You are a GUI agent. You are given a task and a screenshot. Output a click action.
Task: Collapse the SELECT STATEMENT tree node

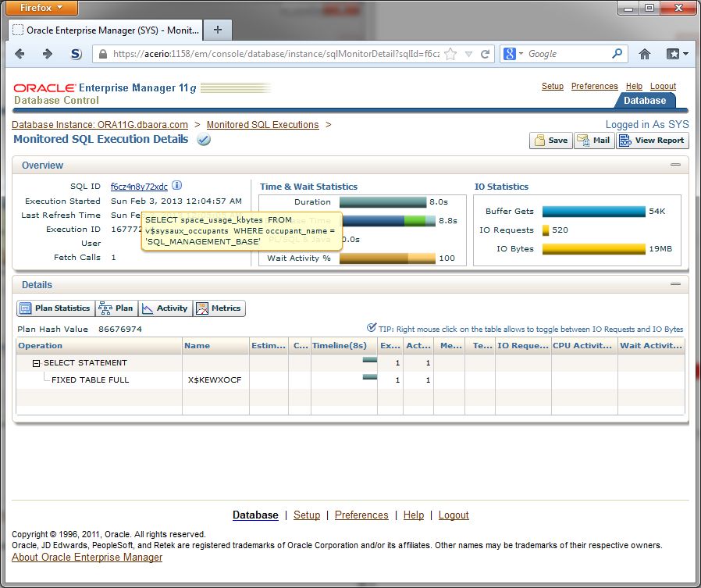click(x=36, y=364)
